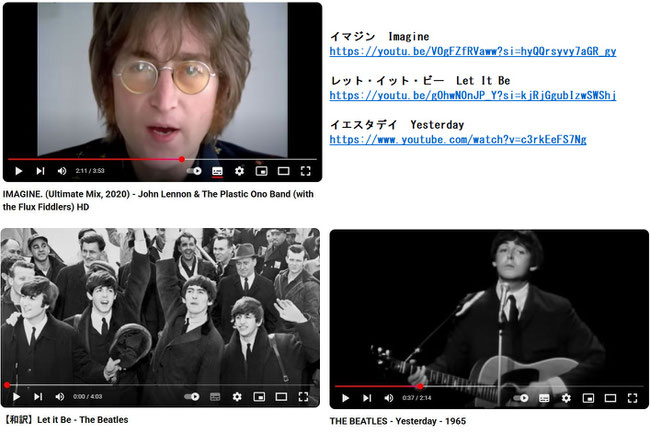
Task: Play the Let it Be video
Action: pyautogui.click(x=17, y=397)
